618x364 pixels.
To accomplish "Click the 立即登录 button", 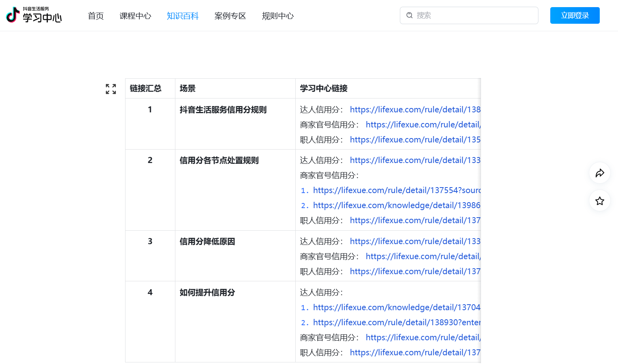I will coord(575,15).
